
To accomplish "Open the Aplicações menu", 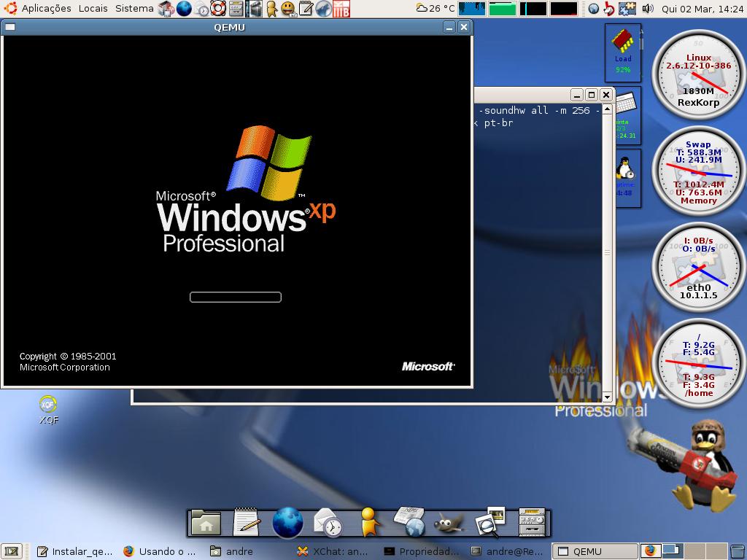I will click(38, 8).
